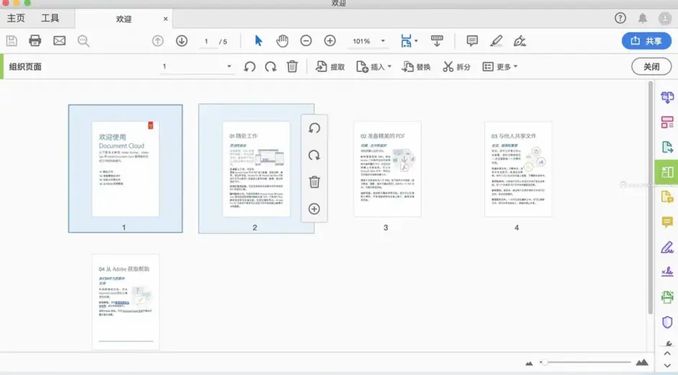Insert a page using popup plus icon
678x375 pixels.
point(314,209)
